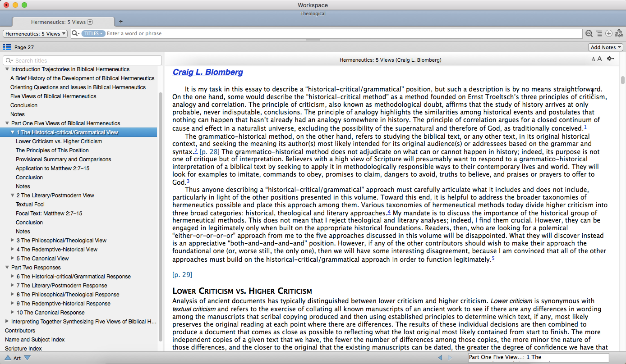Viewport: 626px width, 364px height.
Task: Select Application to Matthew 2:7–15
Action: 53,168
